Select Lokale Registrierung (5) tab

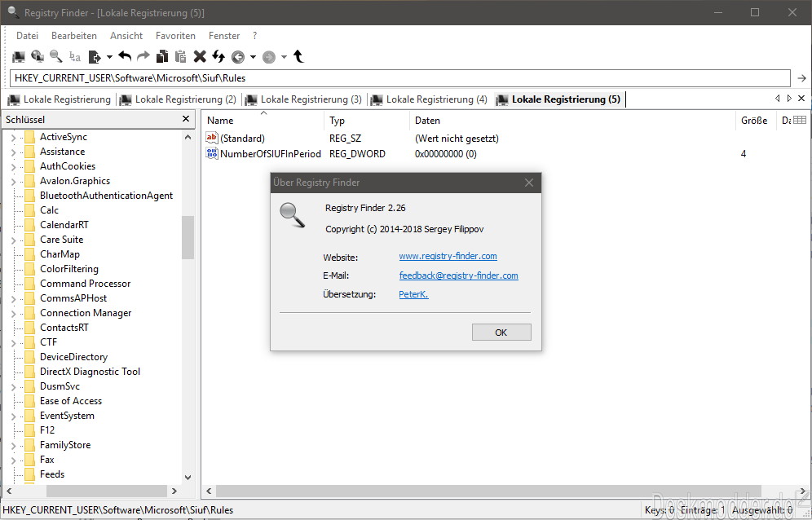[x=558, y=99]
